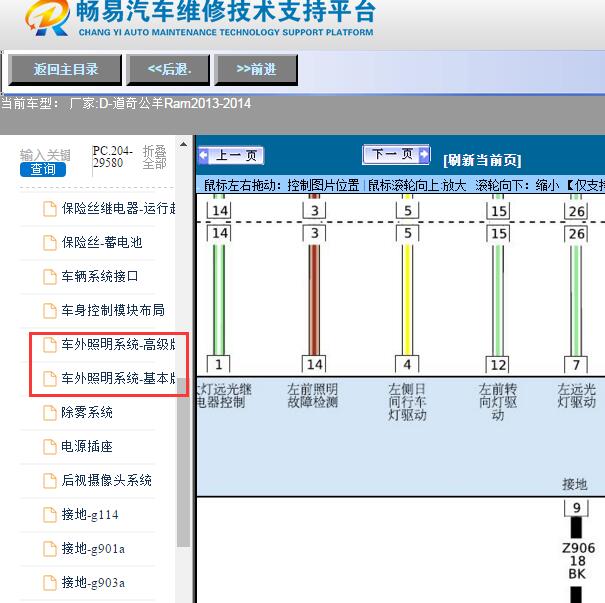Click the blue 查询 search button
The height and width of the screenshot is (603, 605).
pyautogui.click(x=43, y=169)
